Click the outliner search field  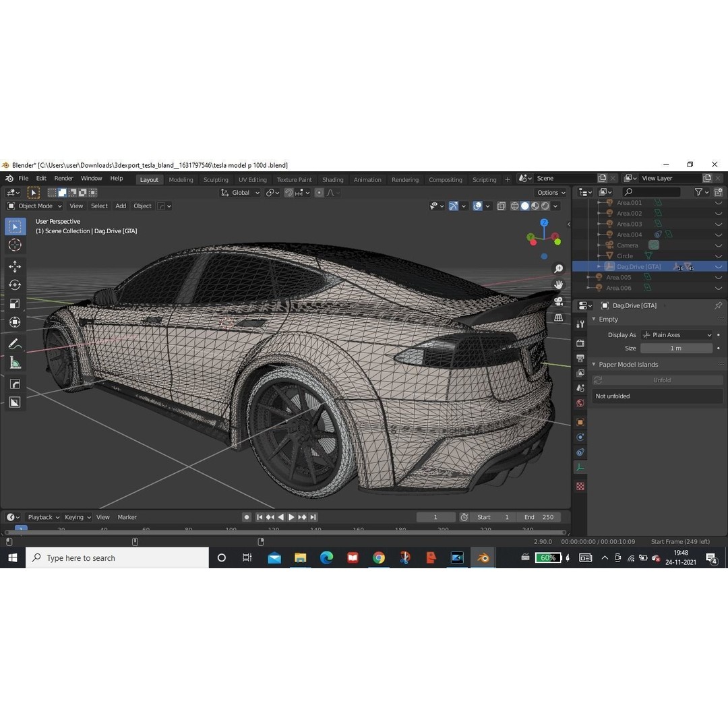[651, 191]
